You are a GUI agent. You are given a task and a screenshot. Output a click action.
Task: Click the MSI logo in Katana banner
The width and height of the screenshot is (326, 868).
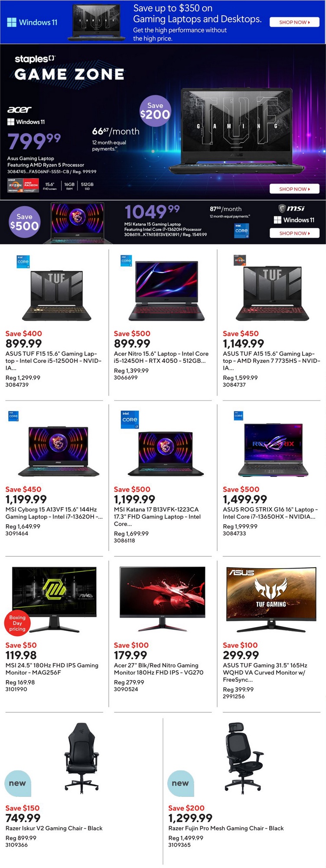point(291,208)
